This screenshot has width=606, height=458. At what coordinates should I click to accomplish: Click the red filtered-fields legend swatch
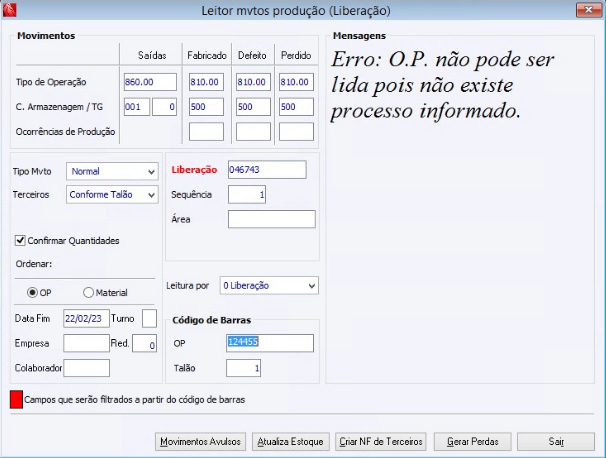[16, 399]
